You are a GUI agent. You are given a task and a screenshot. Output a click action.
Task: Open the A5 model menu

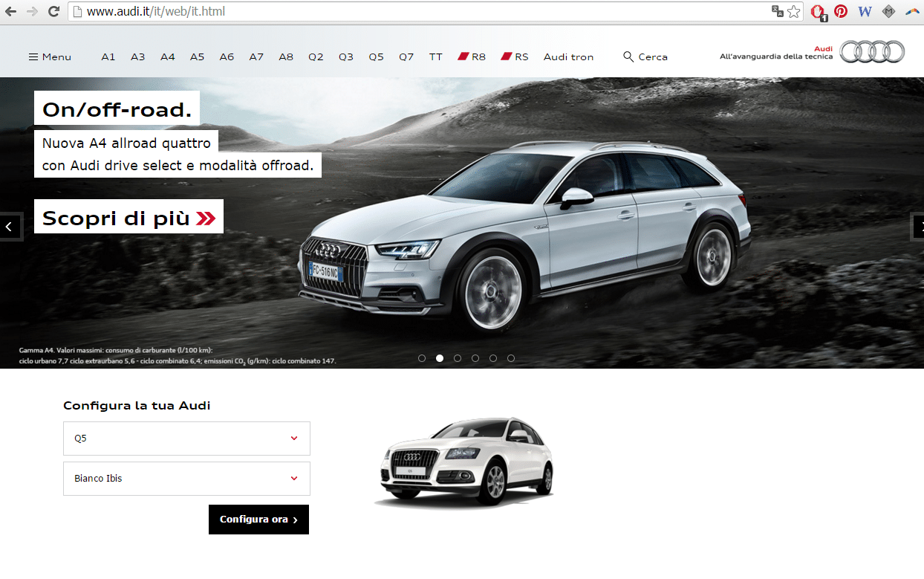(197, 56)
